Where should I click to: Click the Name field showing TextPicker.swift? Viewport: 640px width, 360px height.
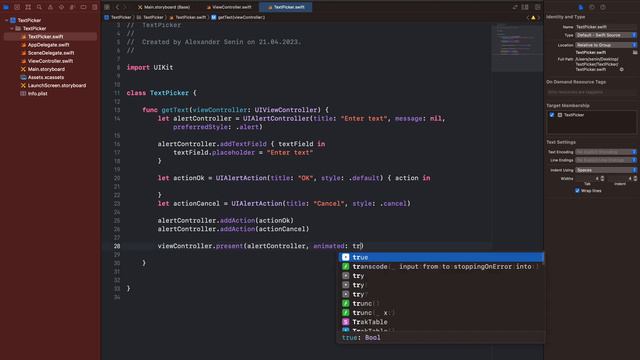(606, 27)
